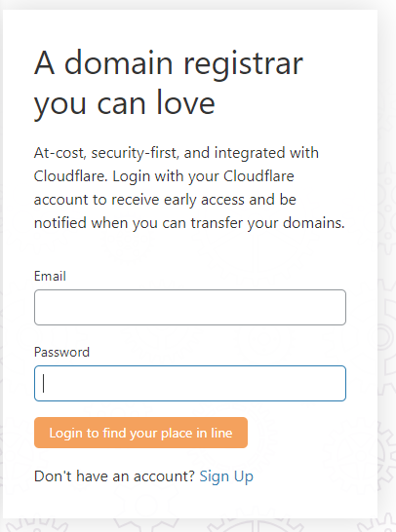Click 'account to receive early access' line

pos(165,200)
